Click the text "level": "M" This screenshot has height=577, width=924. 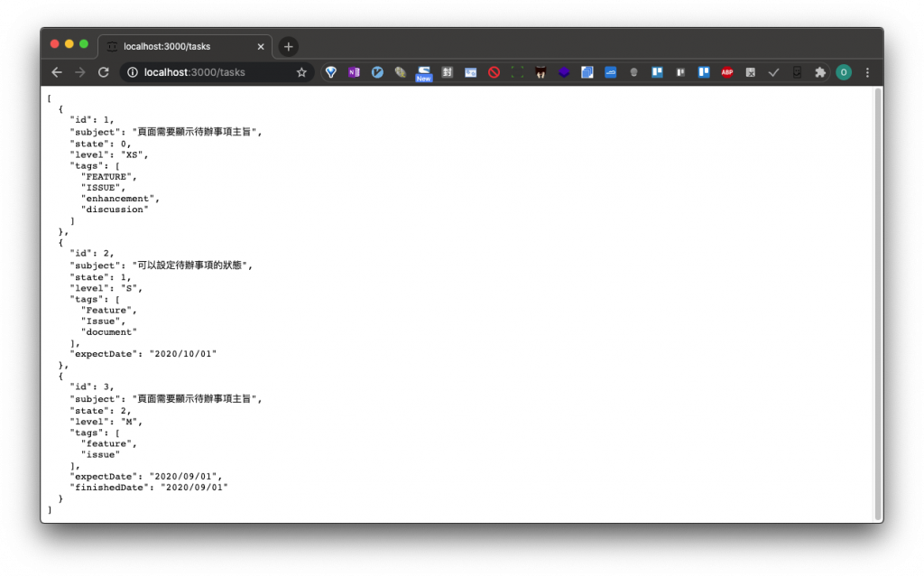(106, 422)
